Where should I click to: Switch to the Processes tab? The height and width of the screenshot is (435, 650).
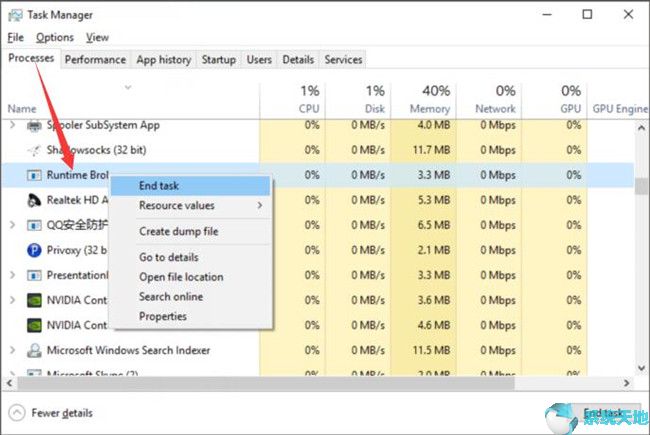pyautogui.click(x=31, y=58)
